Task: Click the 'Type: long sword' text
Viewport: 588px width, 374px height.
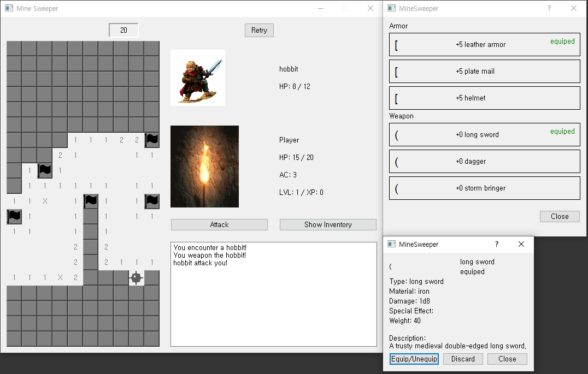Action: 416,281
